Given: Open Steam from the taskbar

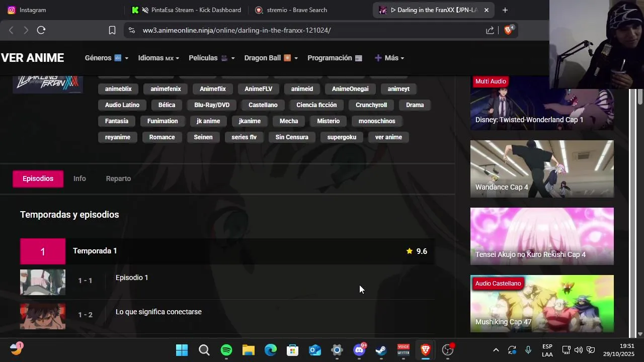Looking at the screenshot, I should tap(381, 350).
